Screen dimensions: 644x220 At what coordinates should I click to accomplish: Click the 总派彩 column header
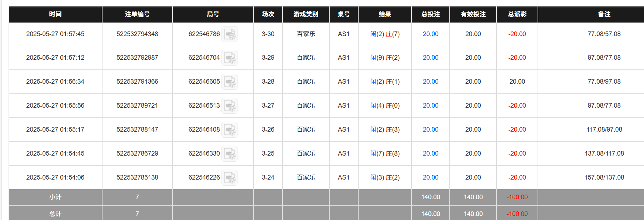point(517,14)
